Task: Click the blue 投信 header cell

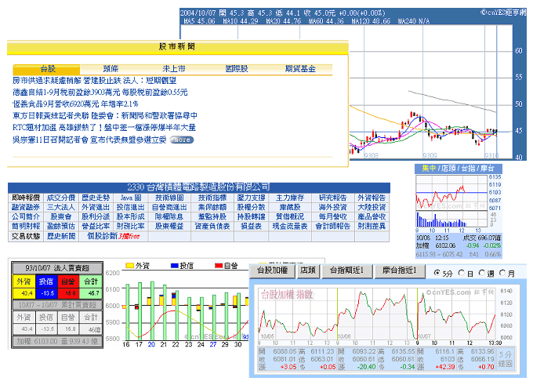Action: pyautogui.click(x=46, y=281)
